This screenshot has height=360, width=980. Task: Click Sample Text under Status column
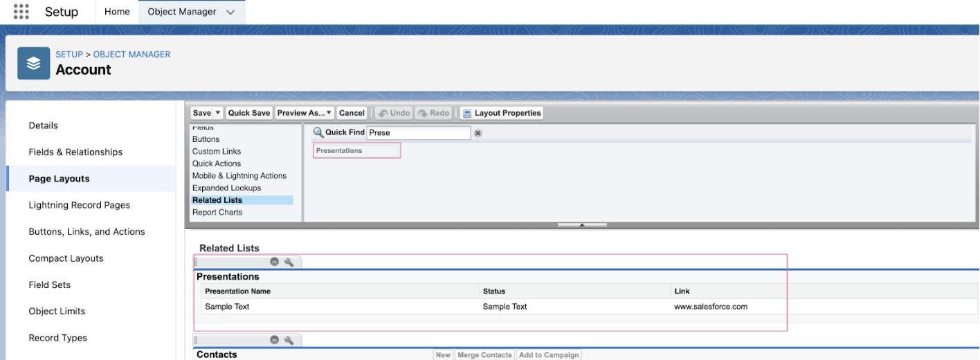505,306
